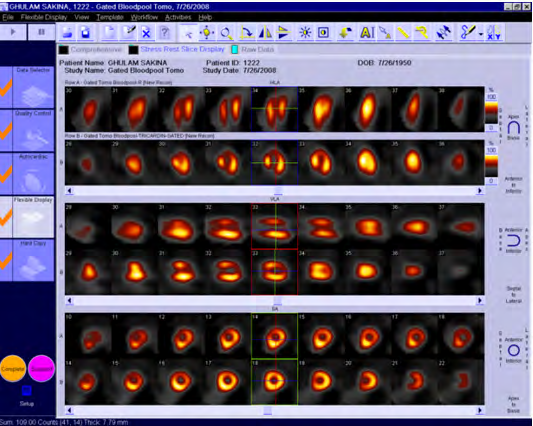Click the right arrow of the SA scrollbar

480,410
